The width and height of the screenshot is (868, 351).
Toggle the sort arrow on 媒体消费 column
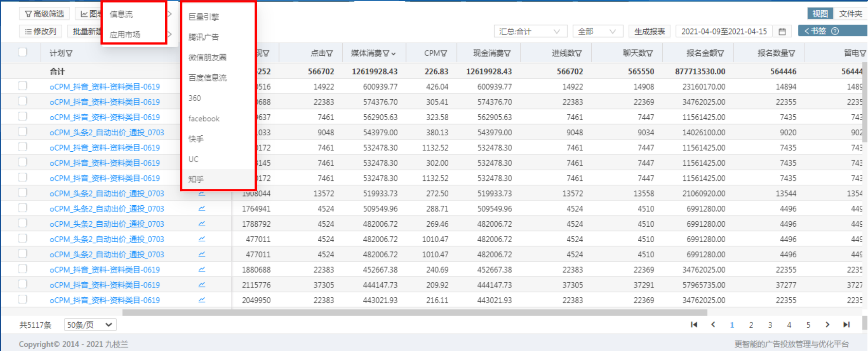click(x=393, y=54)
